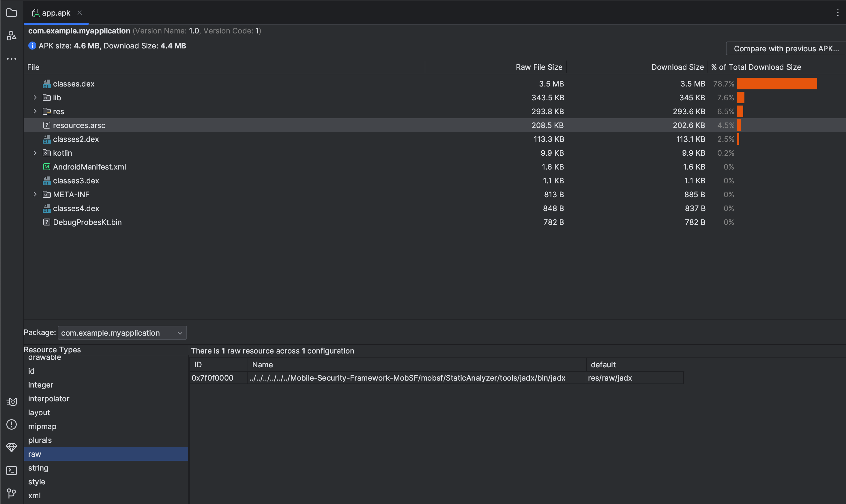Screen dimensions: 846x504
Task: Close the app.apk tab
Action: [x=80, y=13]
